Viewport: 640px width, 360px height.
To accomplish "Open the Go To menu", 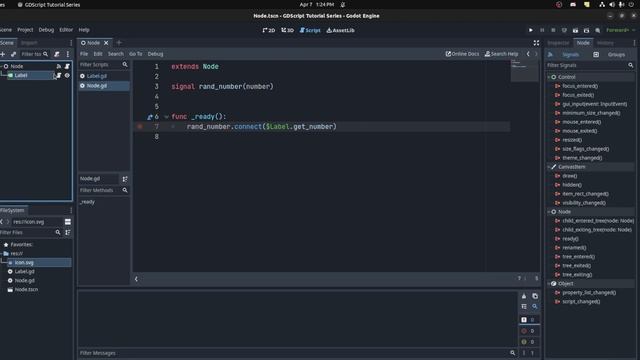I will click(136, 54).
